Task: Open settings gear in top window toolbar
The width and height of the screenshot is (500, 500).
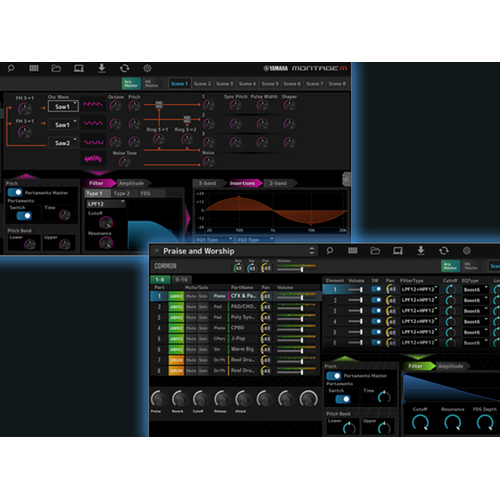Action: 147,69
